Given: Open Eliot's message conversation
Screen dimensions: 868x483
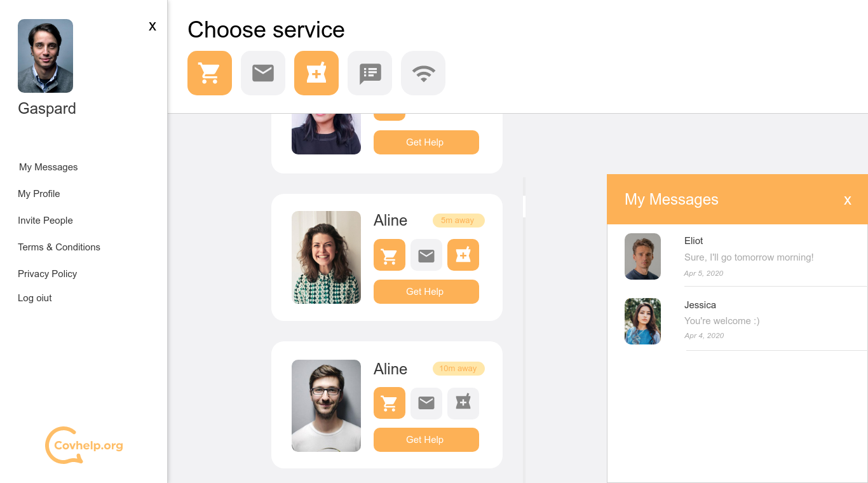Looking at the screenshot, I should tap(737, 255).
